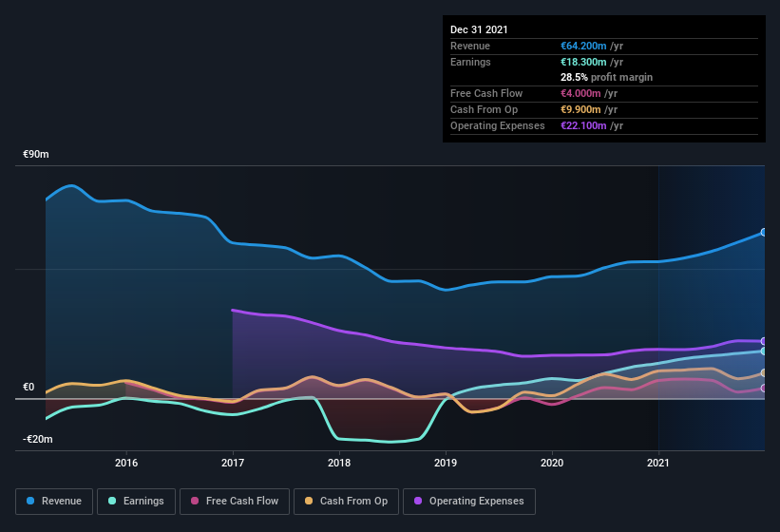Viewport: 780px width, 532px height.
Task: Click the €4.000m free cash flow value
Action: click(580, 93)
